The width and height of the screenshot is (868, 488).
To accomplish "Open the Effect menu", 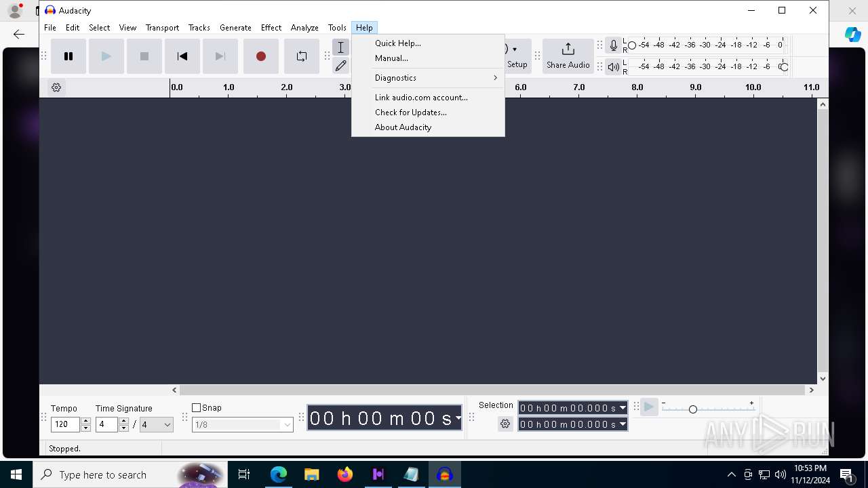I will coord(271,28).
